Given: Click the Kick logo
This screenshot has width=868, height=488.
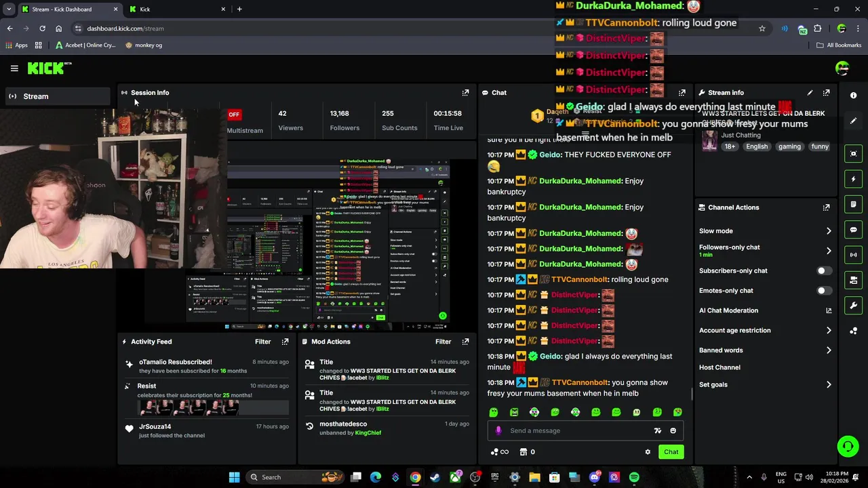Looking at the screenshot, I should [x=49, y=68].
